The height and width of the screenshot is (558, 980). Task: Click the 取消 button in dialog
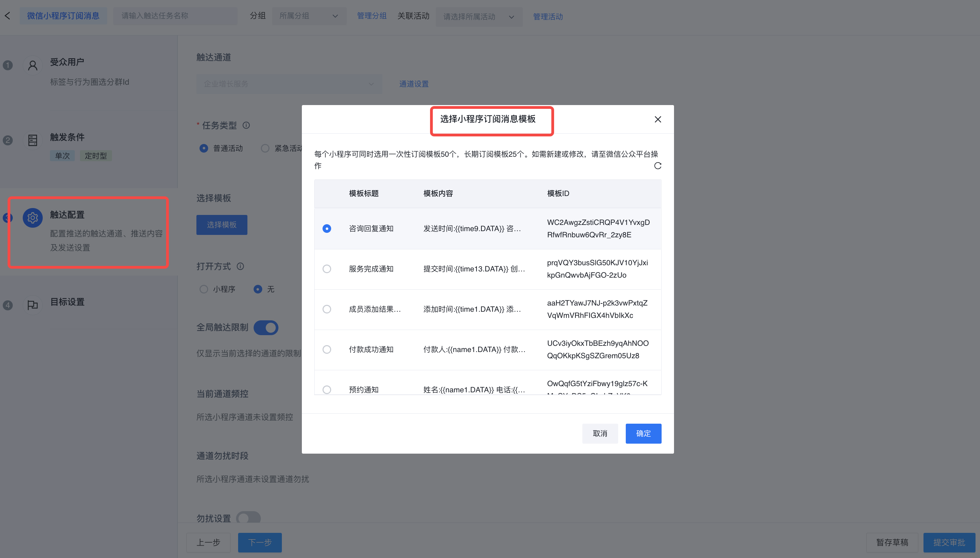(600, 433)
